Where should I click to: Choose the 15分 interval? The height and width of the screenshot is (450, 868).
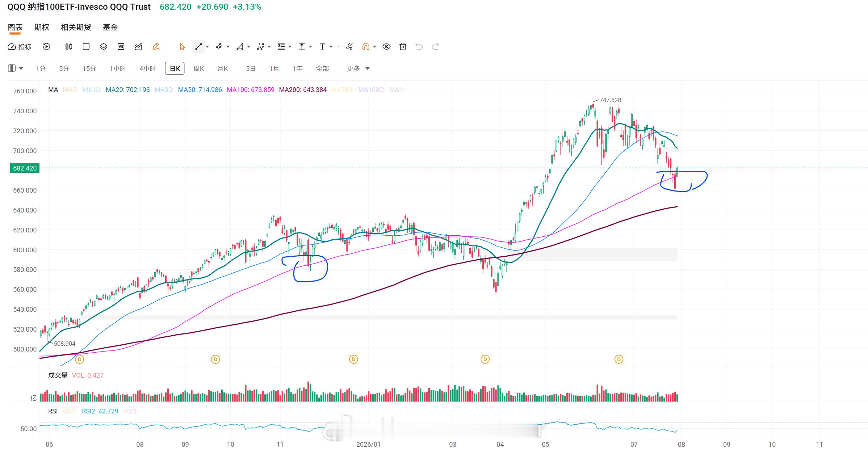point(89,68)
